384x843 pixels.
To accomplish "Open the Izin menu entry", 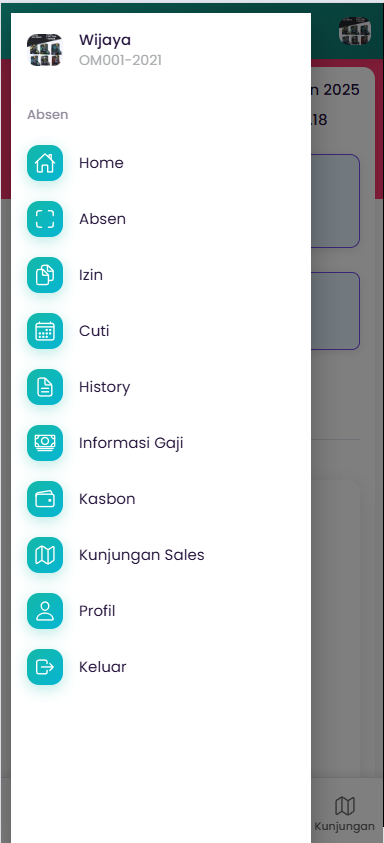I will coord(161,275).
